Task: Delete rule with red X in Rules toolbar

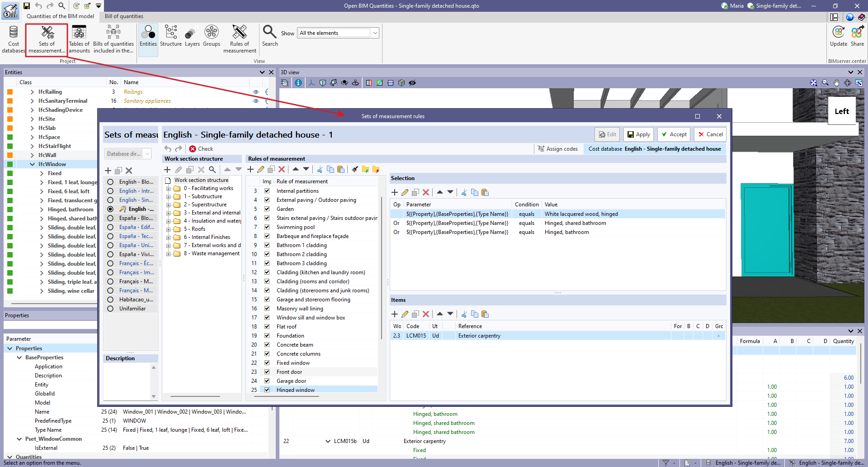Action: 282,169
